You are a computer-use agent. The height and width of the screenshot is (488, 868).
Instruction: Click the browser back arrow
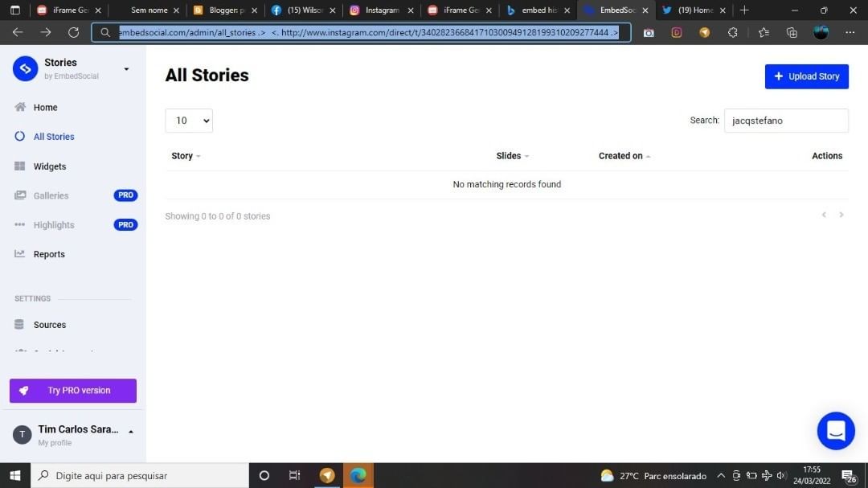pyautogui.click(x=18, y=33)
